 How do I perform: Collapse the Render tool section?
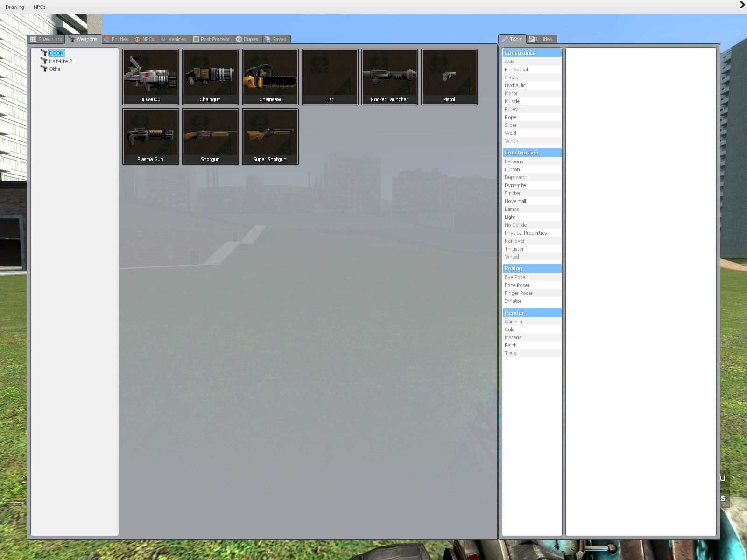point(532,313)
